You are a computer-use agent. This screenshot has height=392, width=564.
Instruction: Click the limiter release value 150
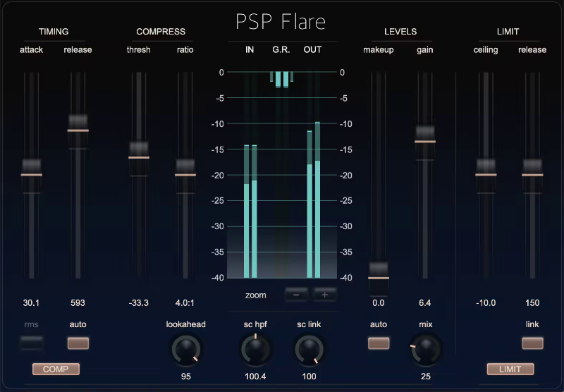[x=532, y=302]
